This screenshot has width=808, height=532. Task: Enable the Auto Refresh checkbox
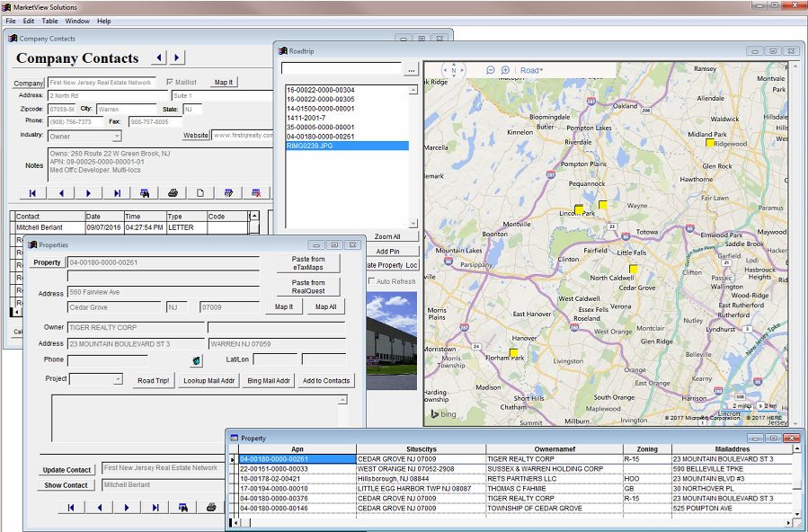tap(371, 281)
